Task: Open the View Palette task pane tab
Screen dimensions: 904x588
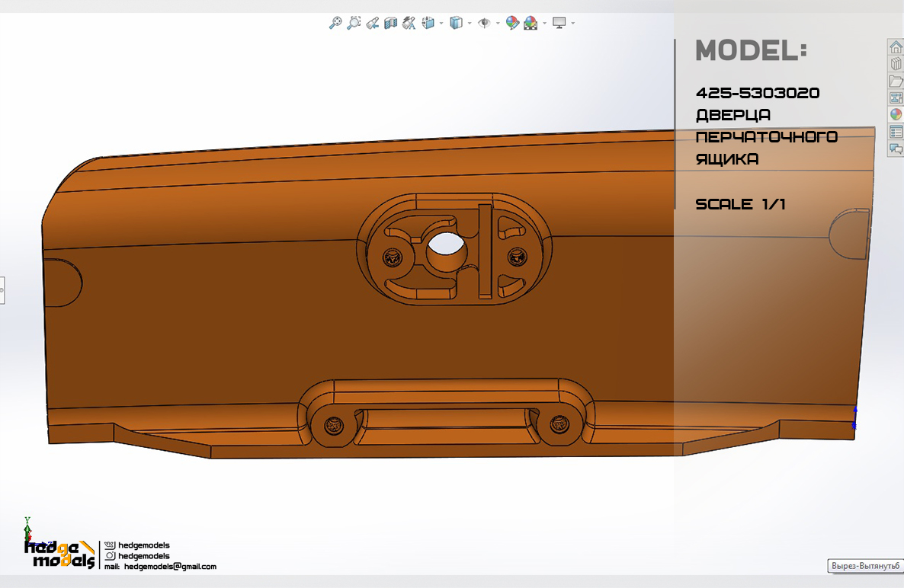Action: (x=896, y=98)
